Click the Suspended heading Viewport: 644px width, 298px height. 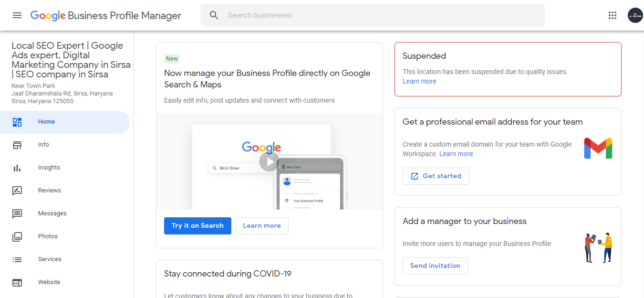(x=424, y=56)
